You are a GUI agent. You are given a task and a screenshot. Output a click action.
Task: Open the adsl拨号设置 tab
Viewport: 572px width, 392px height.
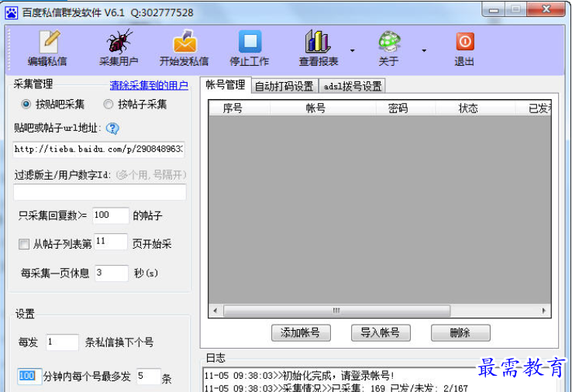tap(353, 86)
